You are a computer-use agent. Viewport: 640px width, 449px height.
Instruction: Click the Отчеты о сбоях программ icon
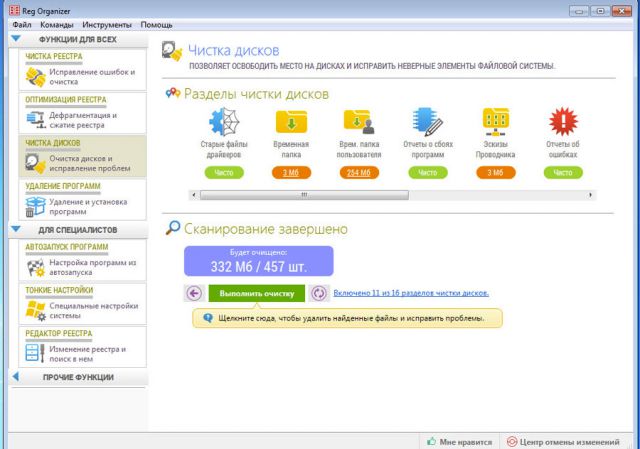[x=427, y=124]
